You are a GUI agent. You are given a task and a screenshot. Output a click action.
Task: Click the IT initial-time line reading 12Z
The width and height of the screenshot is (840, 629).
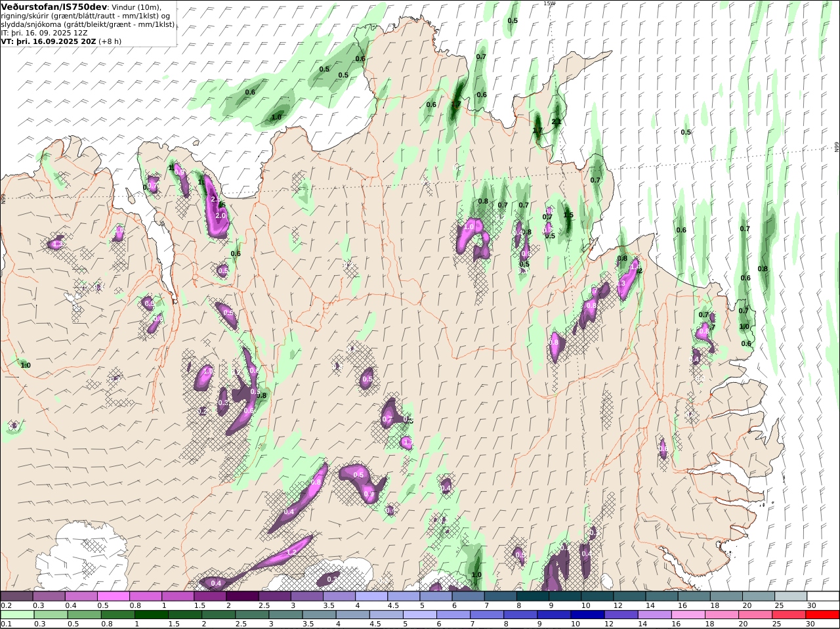point(45,32)
